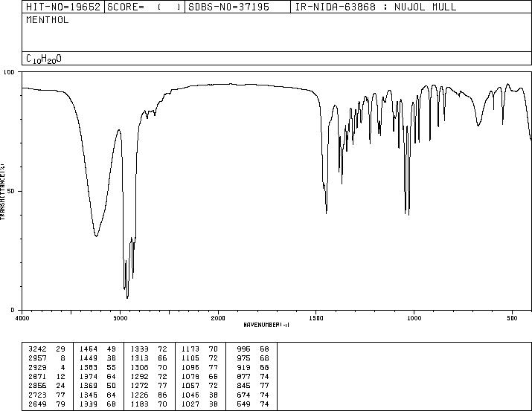Click the 1000 label on the wavenumber axis
This screenshot has height=411, width=532.
[x=414, y=318]
